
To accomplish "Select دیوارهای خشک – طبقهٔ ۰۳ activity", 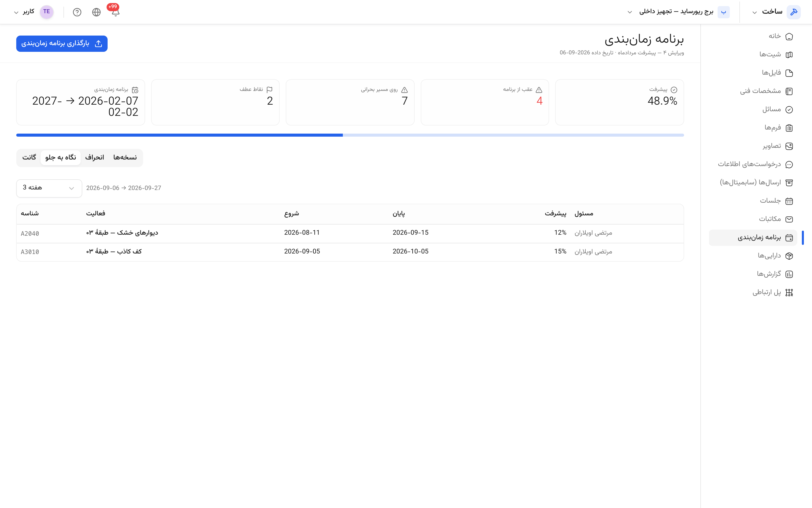I will [x=122, y=233].
